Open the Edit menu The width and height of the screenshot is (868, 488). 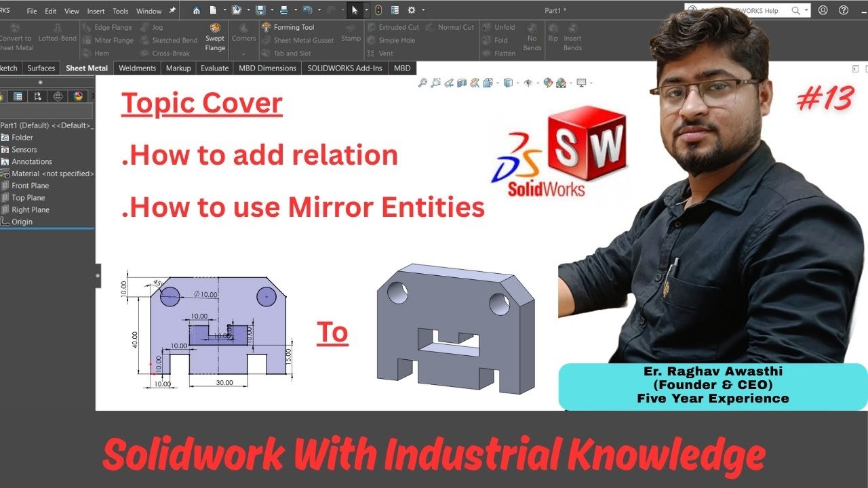(50, 11)
